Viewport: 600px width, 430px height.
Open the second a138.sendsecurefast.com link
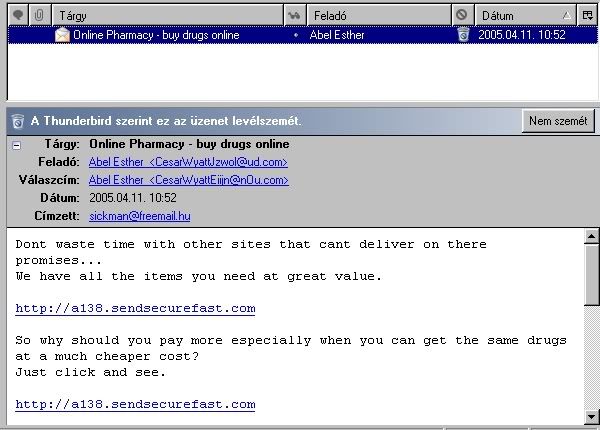coord(135,404)
